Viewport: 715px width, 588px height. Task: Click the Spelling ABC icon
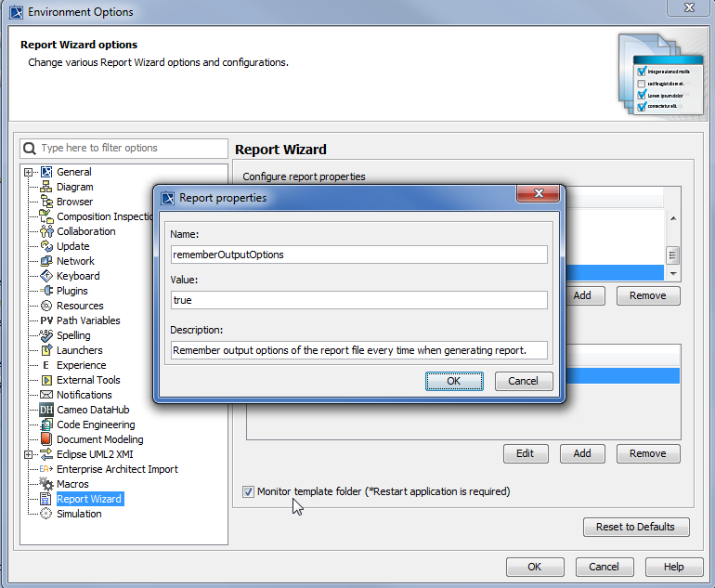(46, 335)
